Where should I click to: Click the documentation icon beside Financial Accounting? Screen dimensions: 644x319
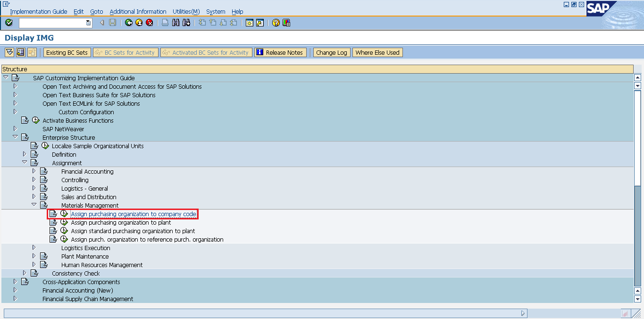44,171
